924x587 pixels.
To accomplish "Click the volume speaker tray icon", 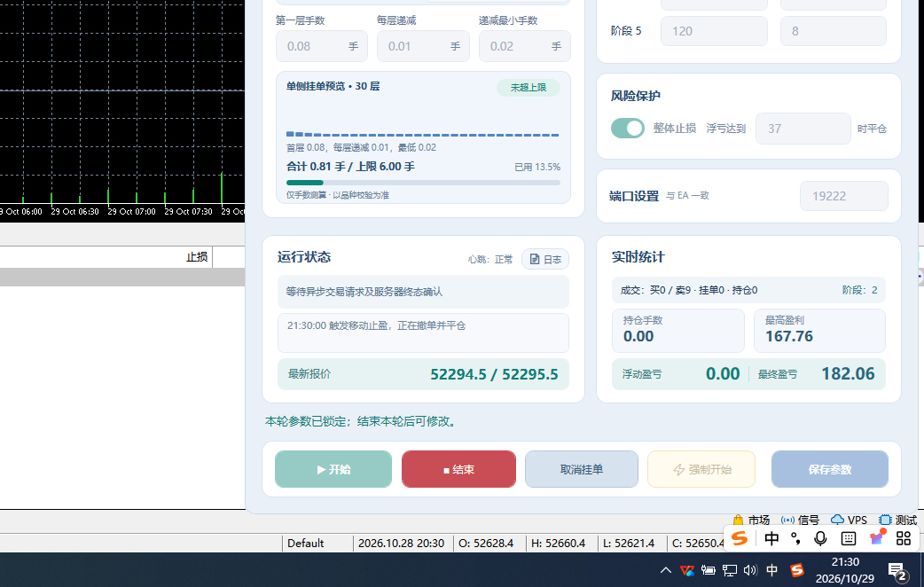I will (750, 570).
